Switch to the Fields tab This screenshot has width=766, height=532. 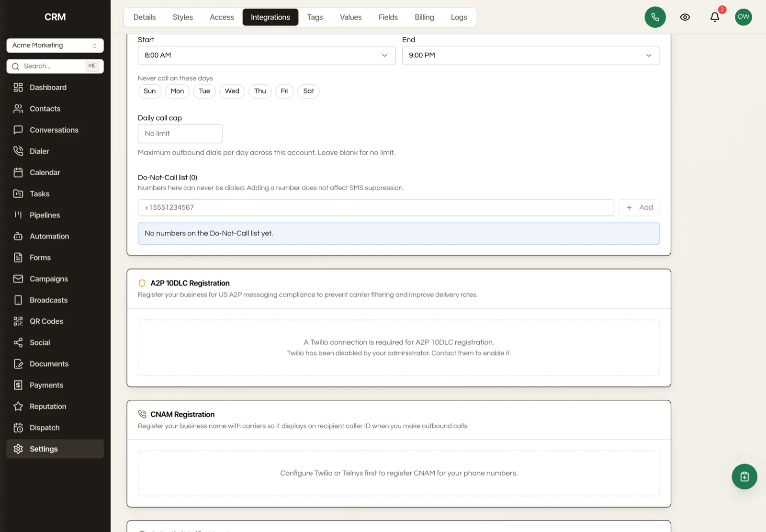click(x=388, y=17)
